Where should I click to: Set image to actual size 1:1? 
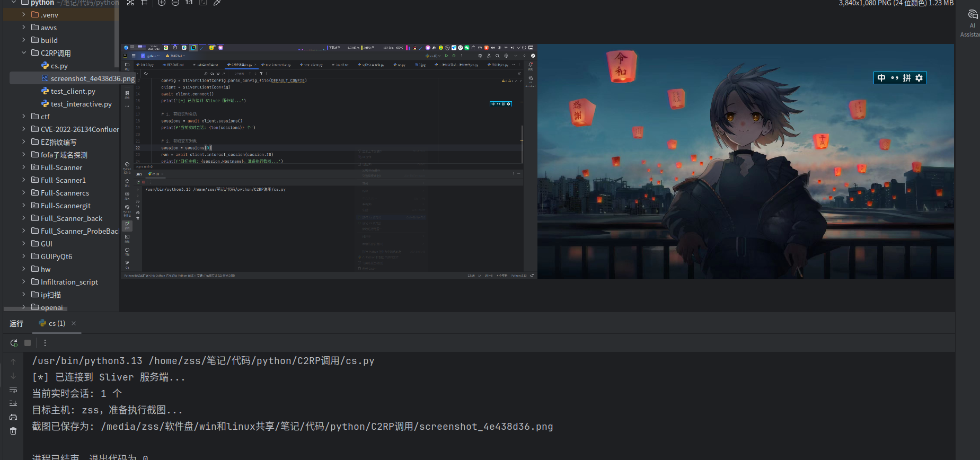tap(189, 3)
